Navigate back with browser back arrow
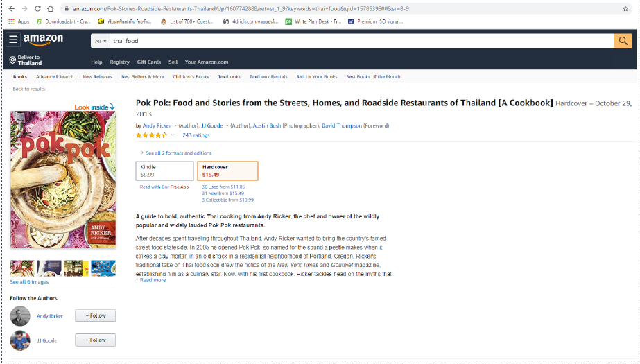The width and height of the screenshot is (640, 364). (x=11, y=8)
